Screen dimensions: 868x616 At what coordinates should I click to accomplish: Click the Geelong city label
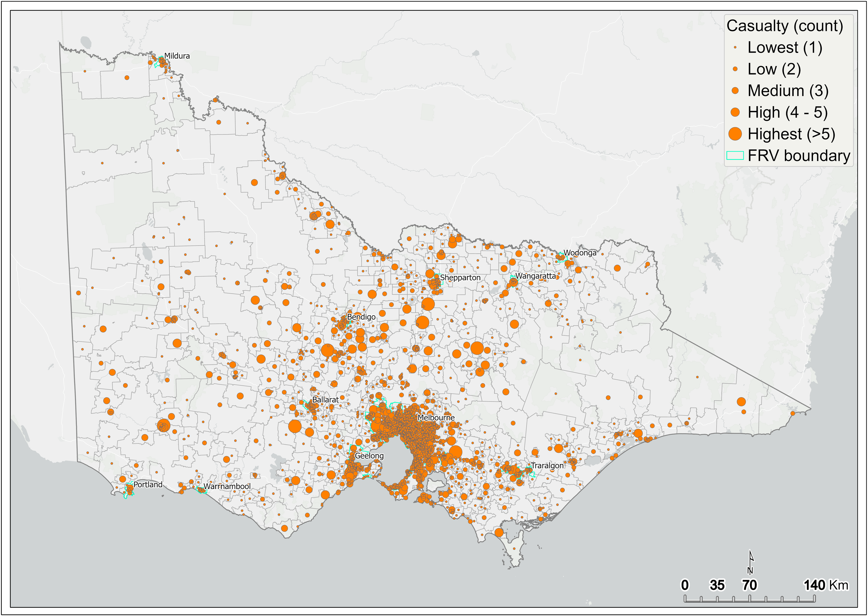pos(369,456)
